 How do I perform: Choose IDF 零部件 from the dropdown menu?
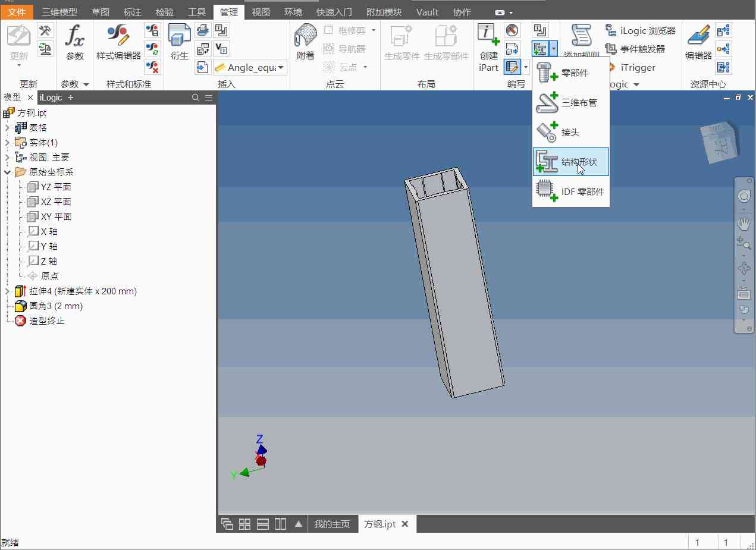[571, 191]
